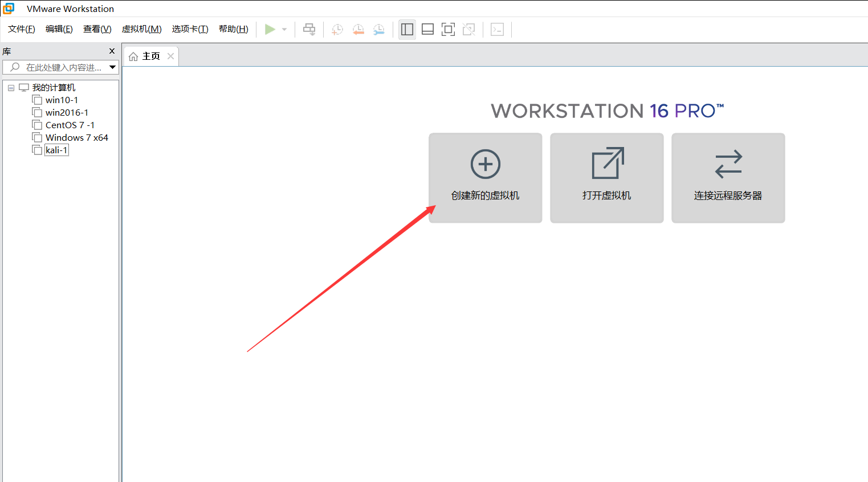Click the win2016-1 VM icon
Viewport: 868px width, 482px height.
(37, 112)
